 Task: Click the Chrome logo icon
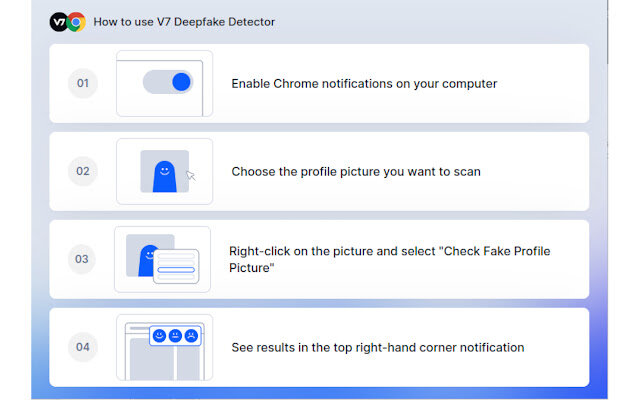[x=76, y=22]
